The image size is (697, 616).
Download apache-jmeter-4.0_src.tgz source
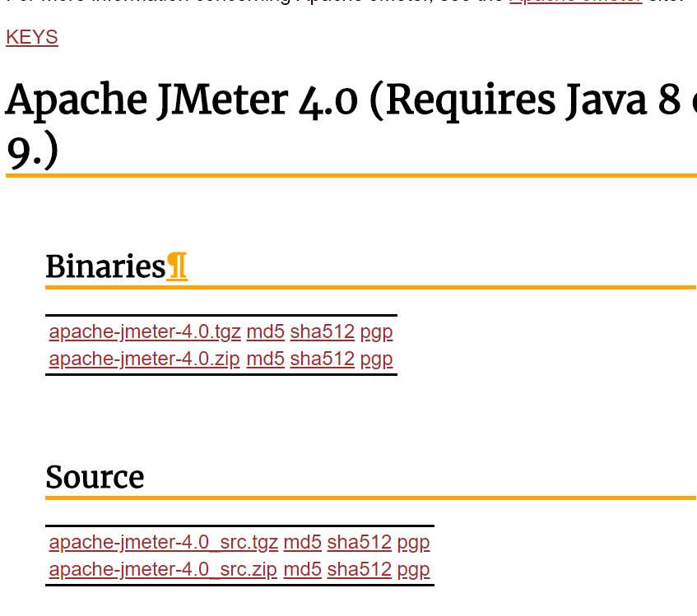click(164, 543)
